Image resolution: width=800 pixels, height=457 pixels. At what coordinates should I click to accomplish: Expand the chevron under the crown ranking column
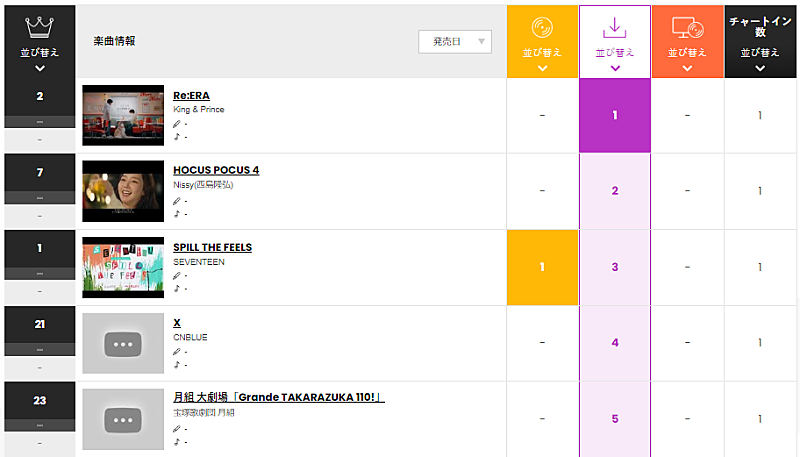(39, 69)
